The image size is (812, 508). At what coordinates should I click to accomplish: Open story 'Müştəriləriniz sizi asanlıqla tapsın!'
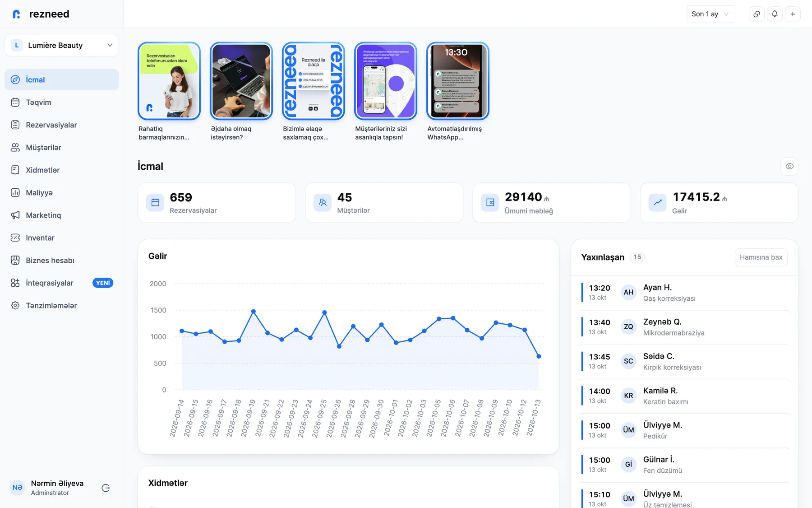(386, 81)
